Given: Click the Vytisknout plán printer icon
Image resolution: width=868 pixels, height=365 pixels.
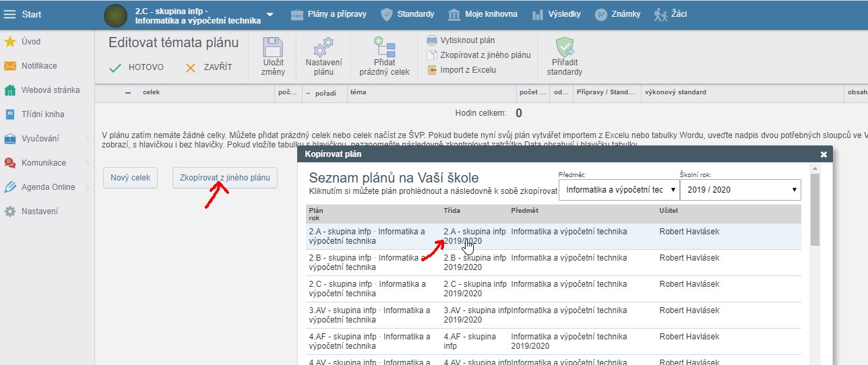Looking at the screenshot, I should point(432,40).
